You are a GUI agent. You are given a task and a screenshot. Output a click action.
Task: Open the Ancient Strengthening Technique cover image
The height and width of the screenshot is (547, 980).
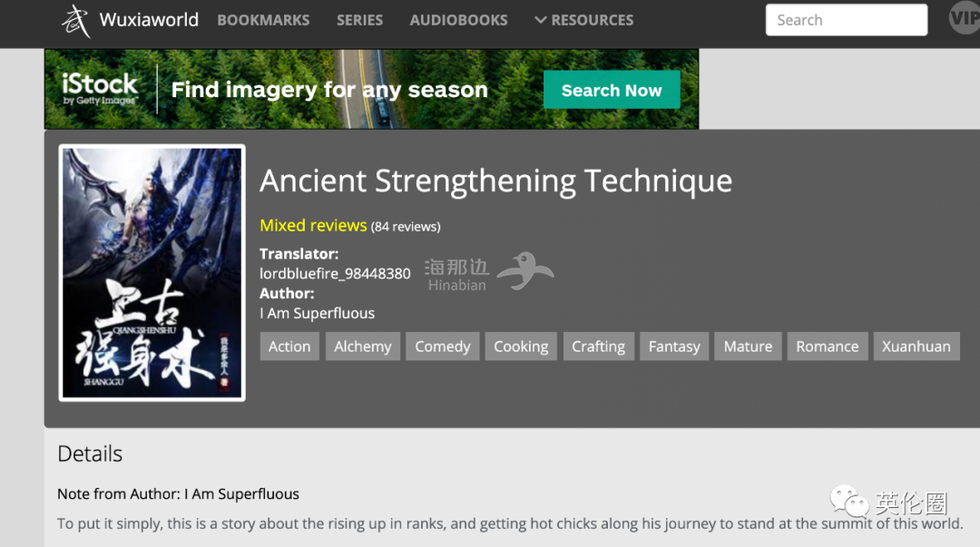pos(152,272)
